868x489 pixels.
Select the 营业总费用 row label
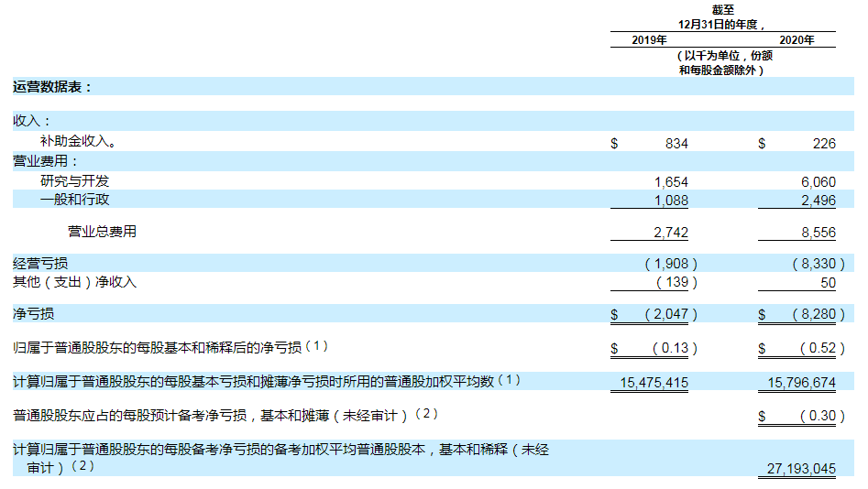102,232
